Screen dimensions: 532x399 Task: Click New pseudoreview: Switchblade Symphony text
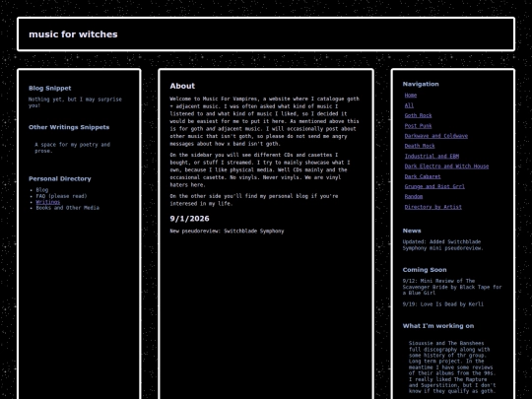[x=227, y=232]
